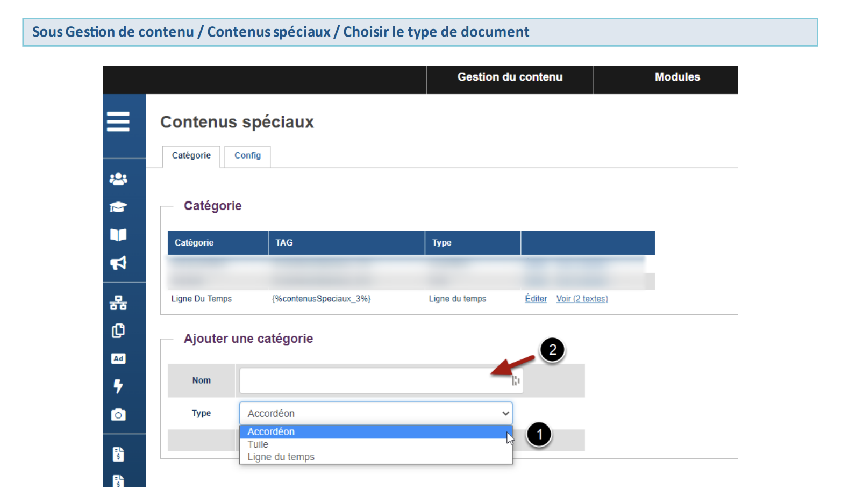Switch to the Catégorie tab
Image resolution: width=842 pixels, height=504 pixels.
coord(191,156)
